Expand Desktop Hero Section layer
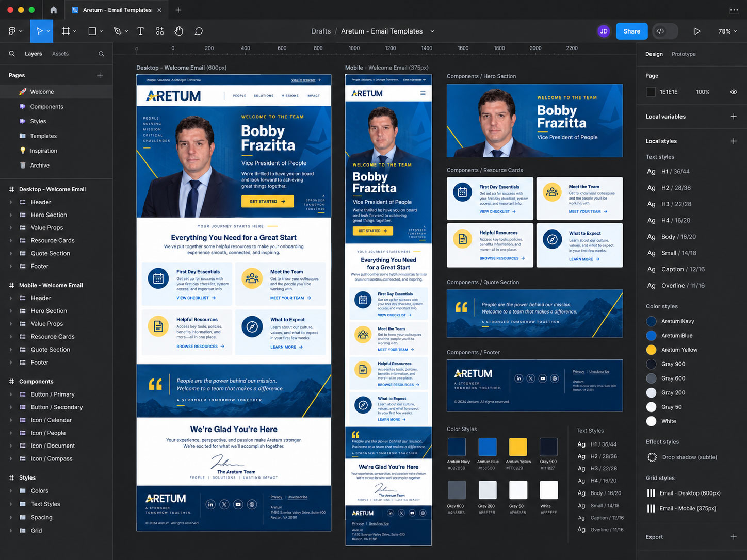The width and height of the screenshot is (747, 560). tap(11, 215)
